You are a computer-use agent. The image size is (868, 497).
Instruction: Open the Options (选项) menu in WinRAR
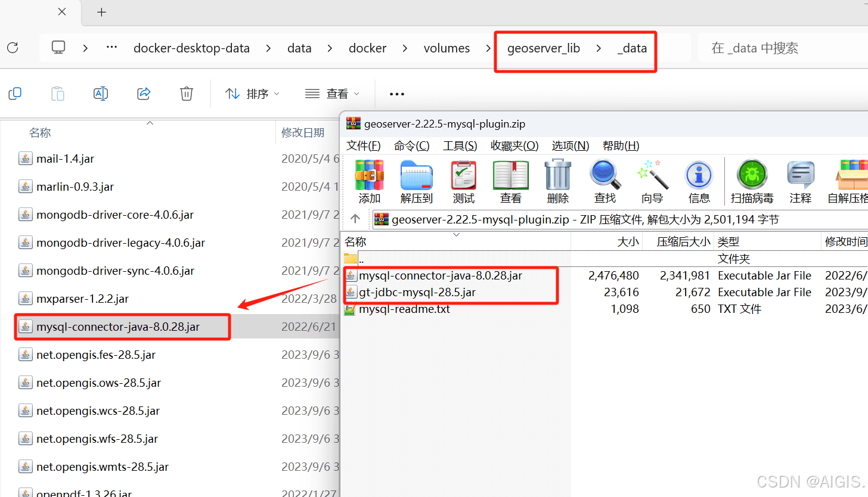coord(571,145)
